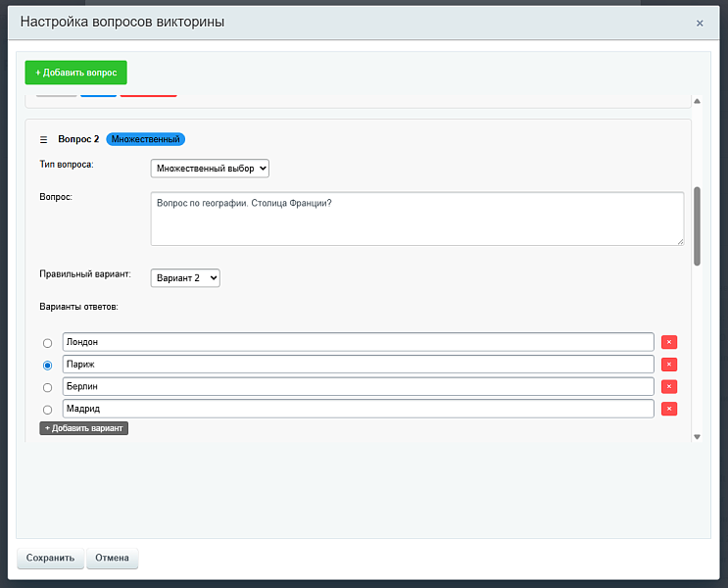Click the Добавить вариант button
Viewport: 728px width, 588px height.
pyautogui.click(x=84, y=428)
